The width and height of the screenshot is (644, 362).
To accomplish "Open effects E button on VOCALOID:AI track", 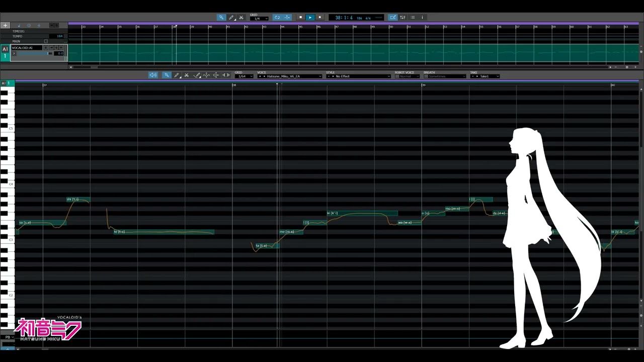I will pos(46,48).
